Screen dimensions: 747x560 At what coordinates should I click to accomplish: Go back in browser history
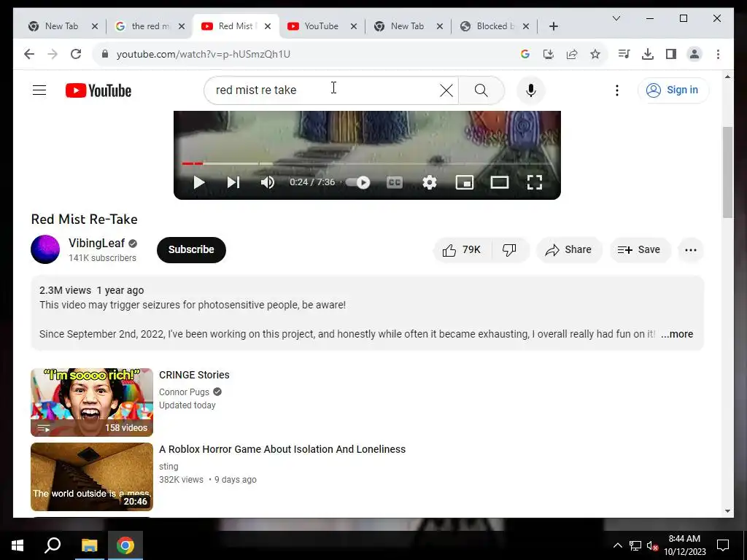tap(29, 54)
